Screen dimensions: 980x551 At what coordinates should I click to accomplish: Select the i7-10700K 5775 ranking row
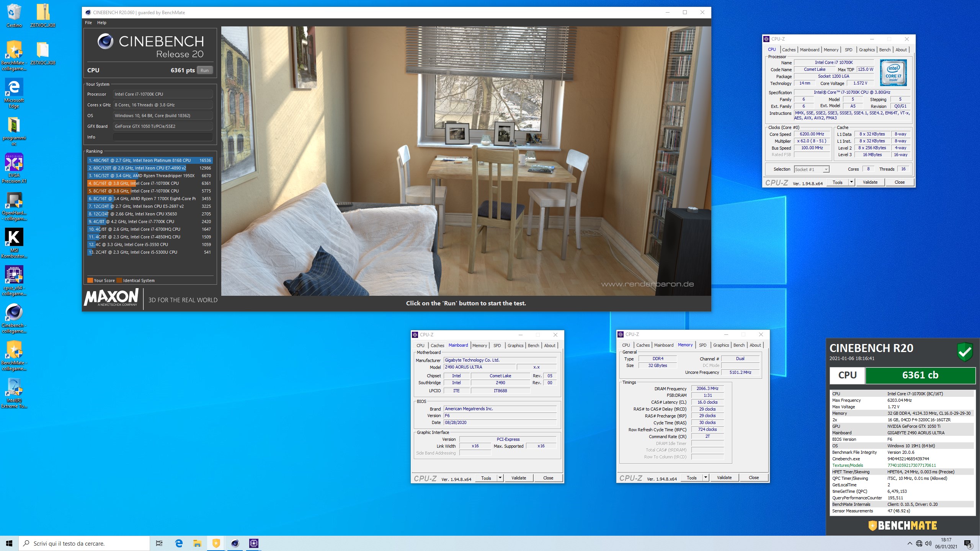(x=150, y=191)
